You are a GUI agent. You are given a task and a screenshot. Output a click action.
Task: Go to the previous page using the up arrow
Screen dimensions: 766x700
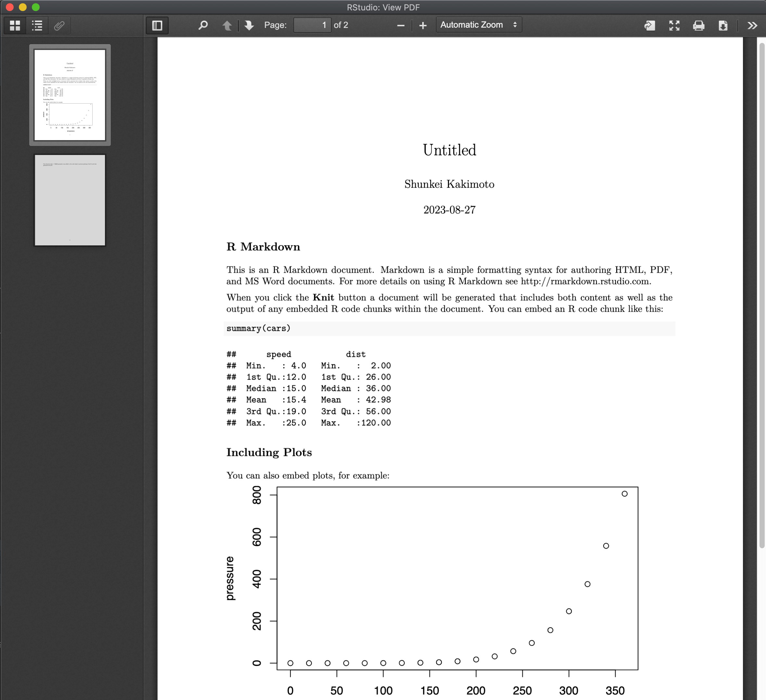(x=227, y=25)
